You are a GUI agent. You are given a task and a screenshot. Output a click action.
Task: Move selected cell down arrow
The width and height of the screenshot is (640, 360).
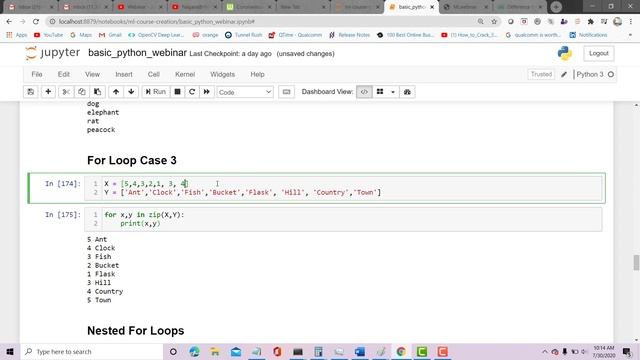131,92
